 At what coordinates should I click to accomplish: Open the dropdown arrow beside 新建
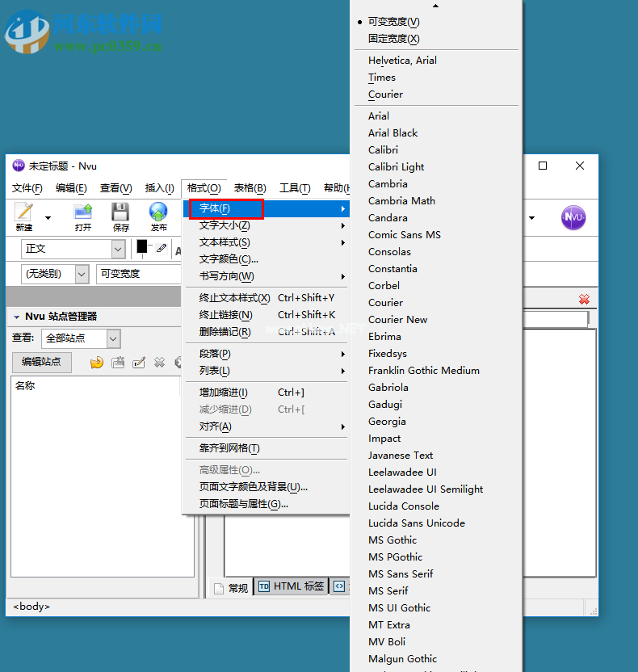point(48,218)
